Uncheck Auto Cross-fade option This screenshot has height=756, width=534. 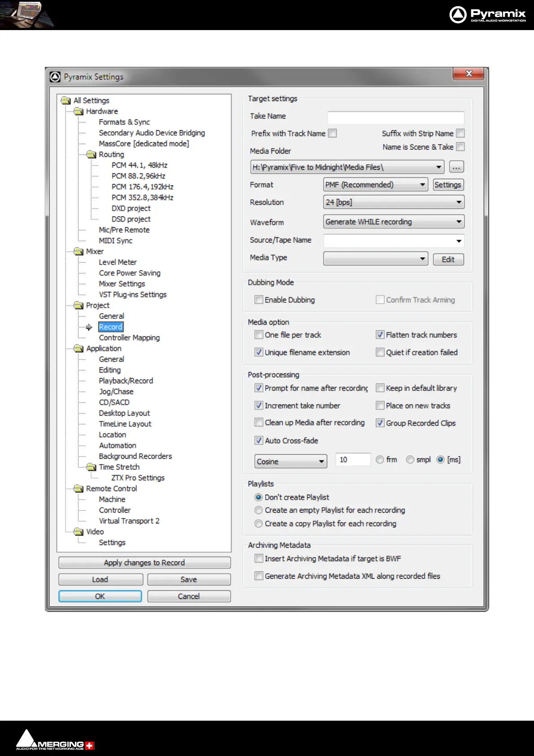click(x=259, y=440)
